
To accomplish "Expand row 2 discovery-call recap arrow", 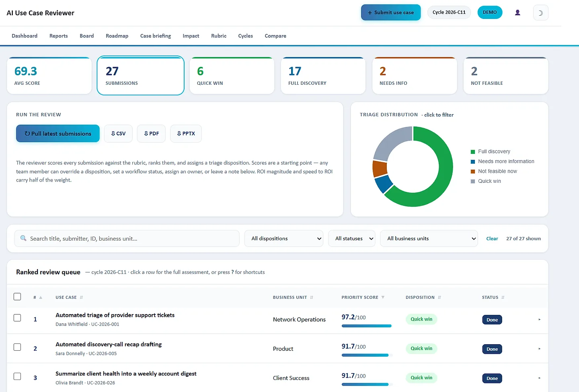I will 540,349.
